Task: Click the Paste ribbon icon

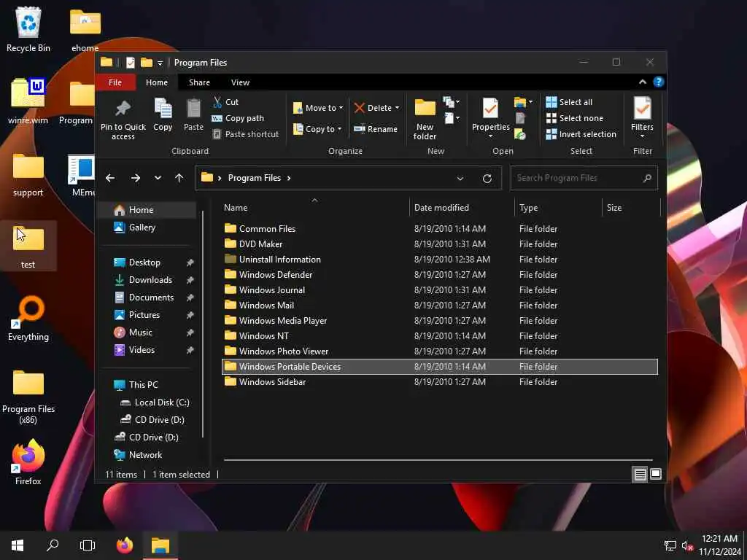Action: tap(193, 114)
